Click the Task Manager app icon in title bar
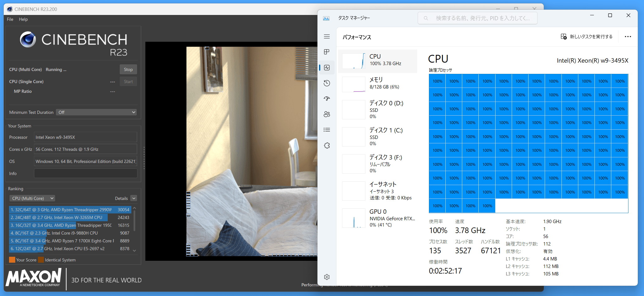 pos(326,18)
